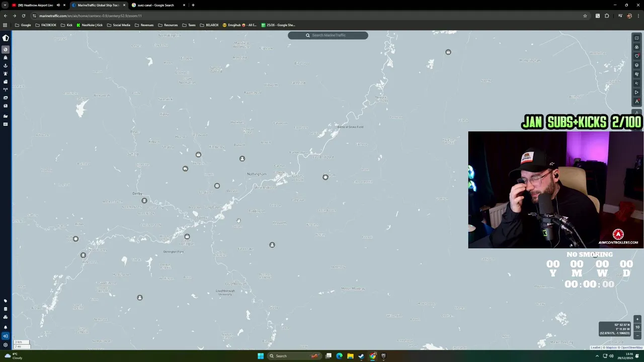Open the 25/26 Google Sheets bookmark
The width and height of the screenshot is (644, 362).
pyautogui.click(x=278, y=25)
